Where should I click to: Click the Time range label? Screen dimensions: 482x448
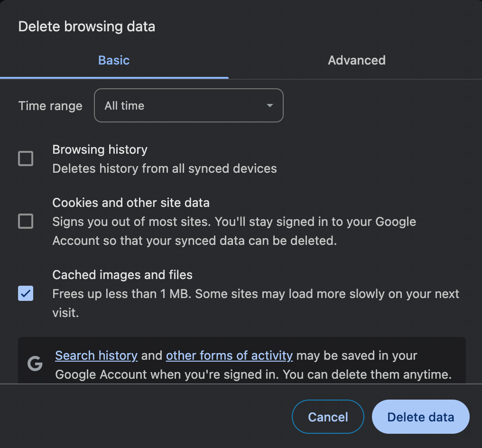click(x=50, y=105)
